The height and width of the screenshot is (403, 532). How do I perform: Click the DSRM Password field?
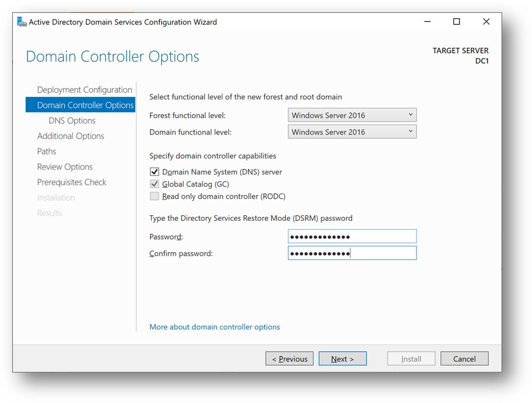click(x=352, y=236)
